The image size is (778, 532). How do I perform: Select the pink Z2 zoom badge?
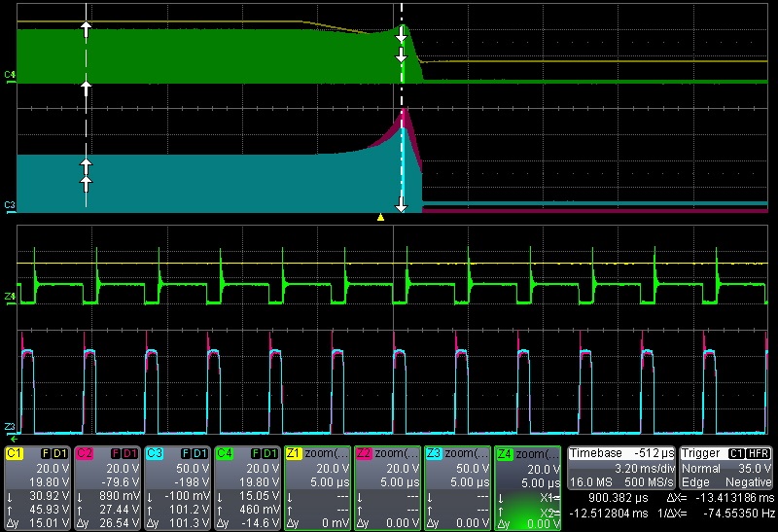pyautogui.click(x=364, y=453)
